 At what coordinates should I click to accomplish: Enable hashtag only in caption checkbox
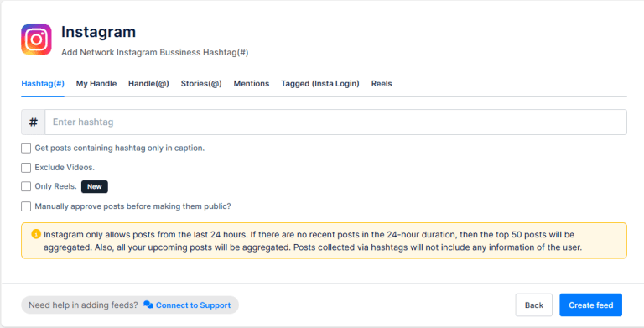click(x=26, y=148)
